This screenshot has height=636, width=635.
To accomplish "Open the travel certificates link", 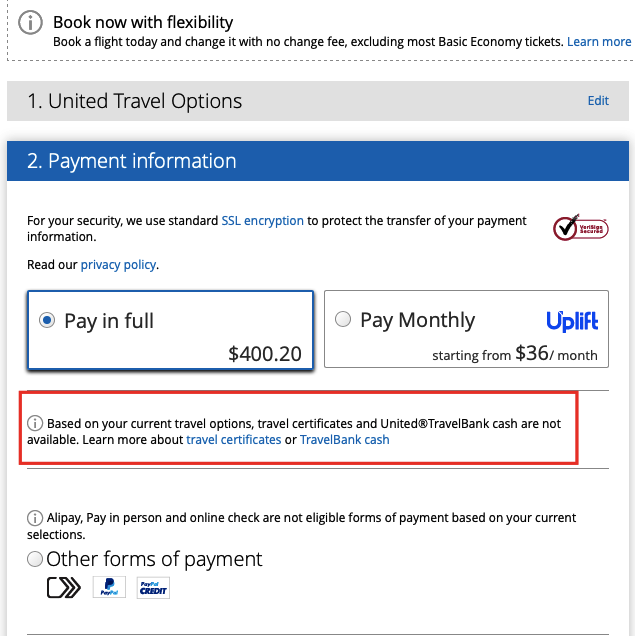I will pyautogui.click(x=234, y=440).
